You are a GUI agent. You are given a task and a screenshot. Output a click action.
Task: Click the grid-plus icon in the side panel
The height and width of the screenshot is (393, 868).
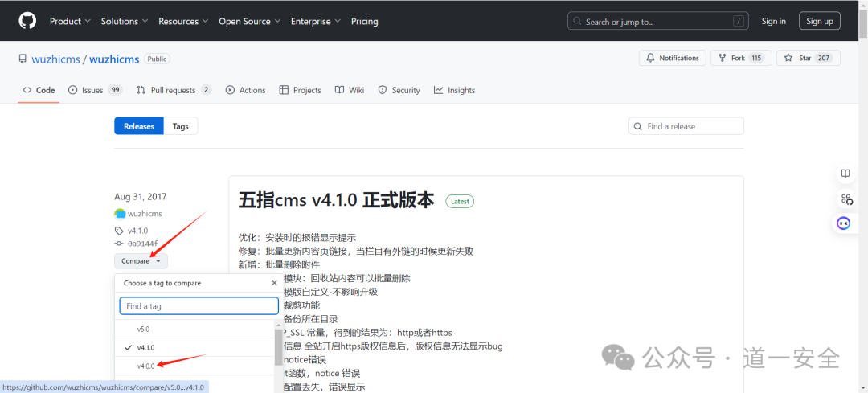coord(845,199)
